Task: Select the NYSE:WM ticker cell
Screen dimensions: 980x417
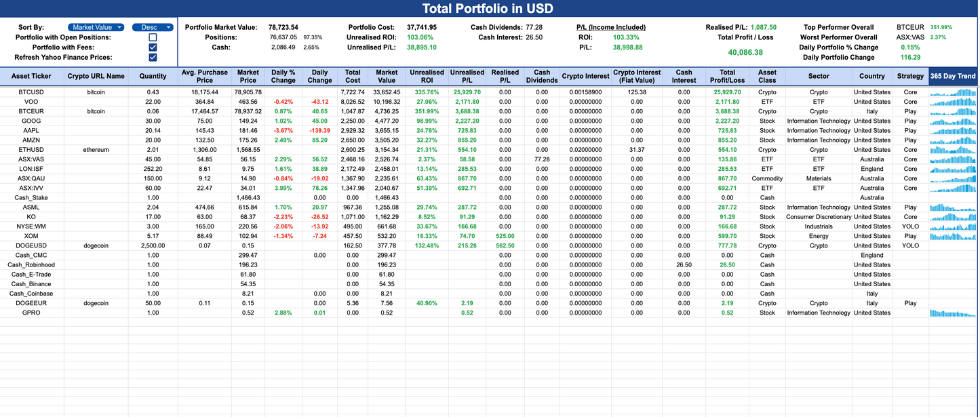Action: pyautogui.click(x=31, y=226)
